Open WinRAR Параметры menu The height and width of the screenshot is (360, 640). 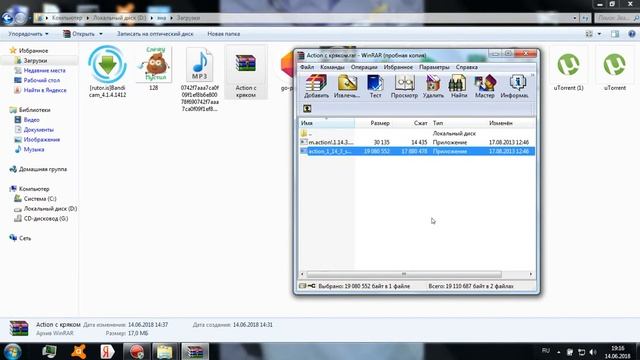[434, 67]
